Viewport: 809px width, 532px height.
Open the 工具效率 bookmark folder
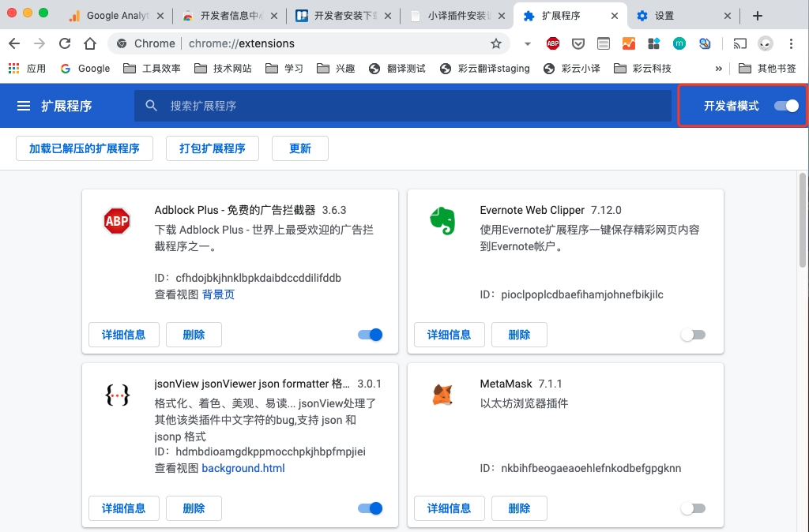(x=152, y=69)
